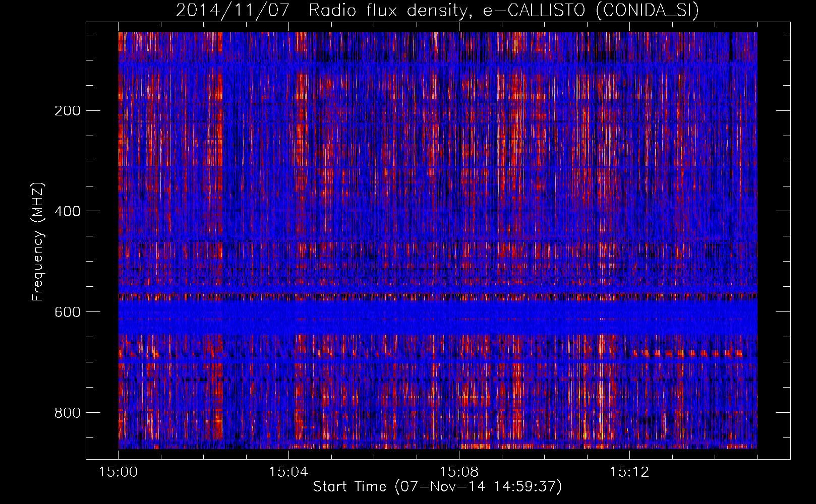
Task: Click the 800 frequency tick label
Action: coord(68,413)
